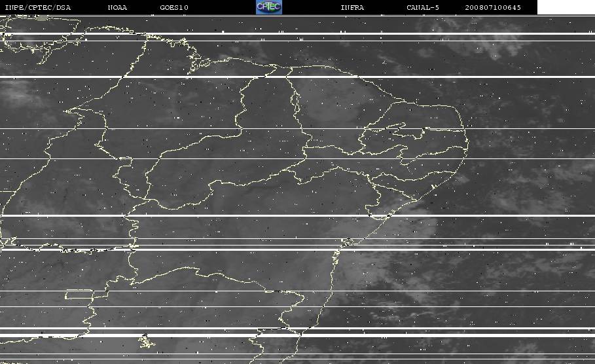Click the CPTEC logo in header
Viewport: 595px width, 364px height.
tap(268, 7)
